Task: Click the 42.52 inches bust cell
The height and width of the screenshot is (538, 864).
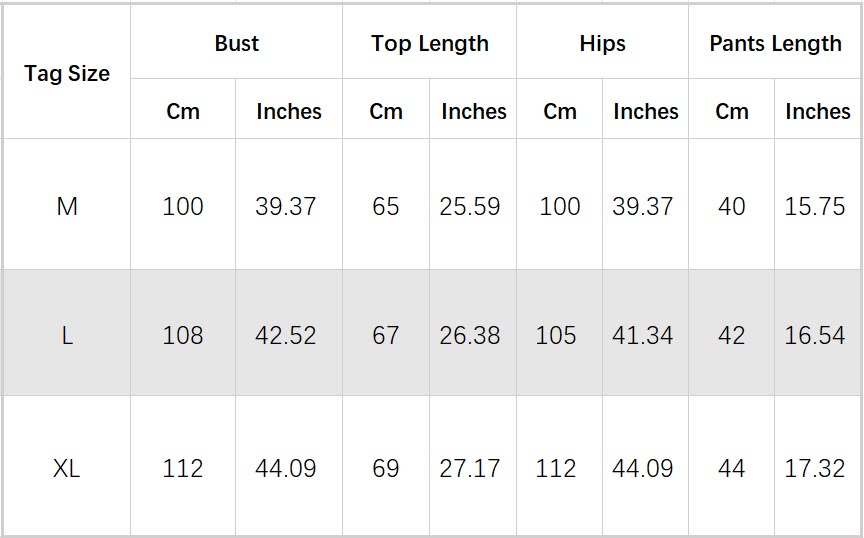Action: 286,335
